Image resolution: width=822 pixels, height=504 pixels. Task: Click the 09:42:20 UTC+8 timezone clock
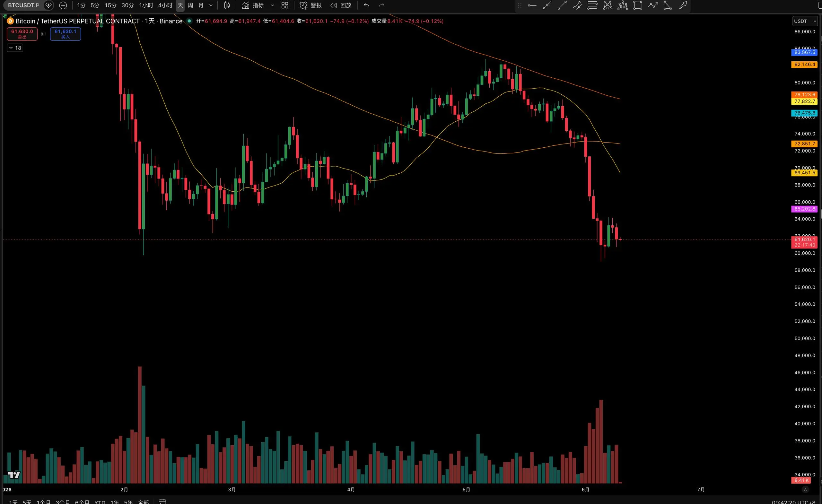pyautogui.click(x=794, y=502)
